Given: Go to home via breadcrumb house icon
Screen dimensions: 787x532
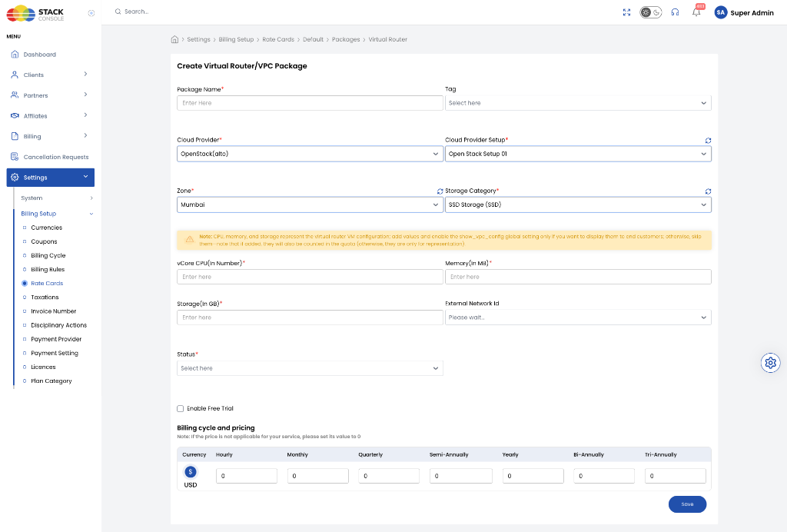Looking at the screenshot, I should click(174, 39).
